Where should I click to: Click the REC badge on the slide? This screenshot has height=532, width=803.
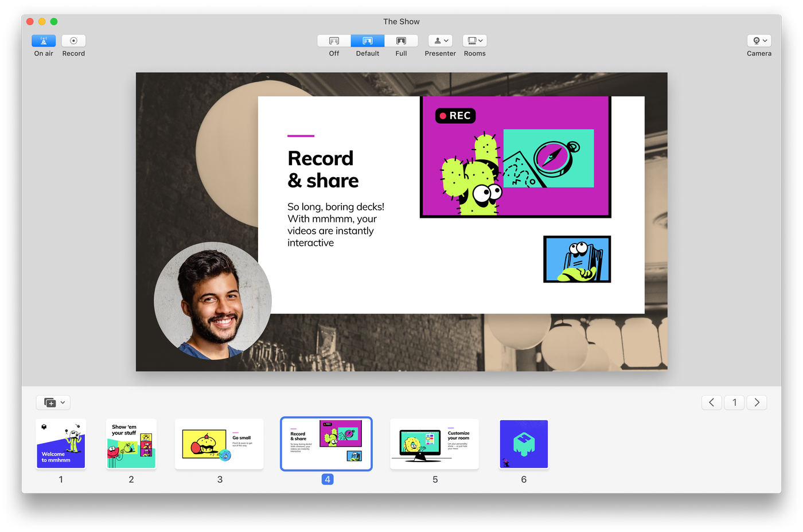click(455, 116)
